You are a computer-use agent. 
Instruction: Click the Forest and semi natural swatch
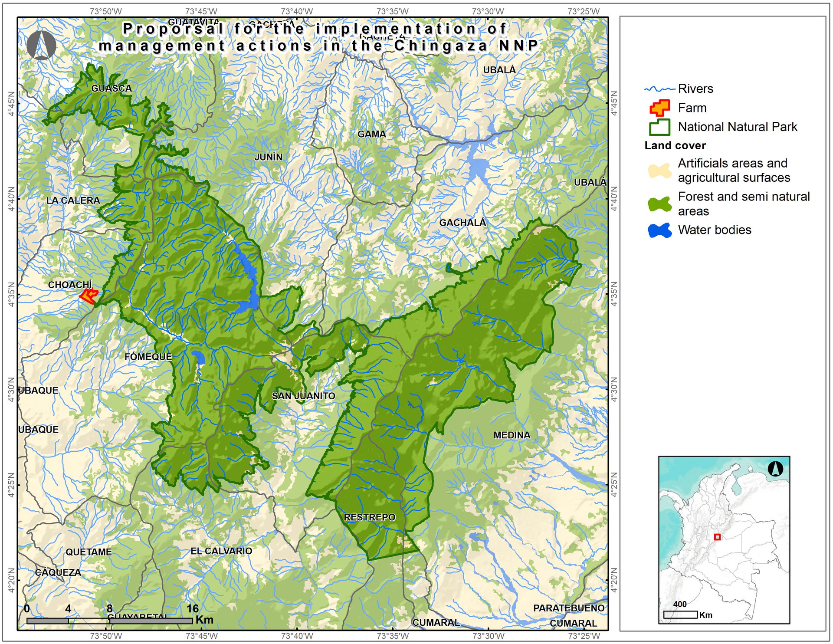pyautogui.click(x=659, y=204)
